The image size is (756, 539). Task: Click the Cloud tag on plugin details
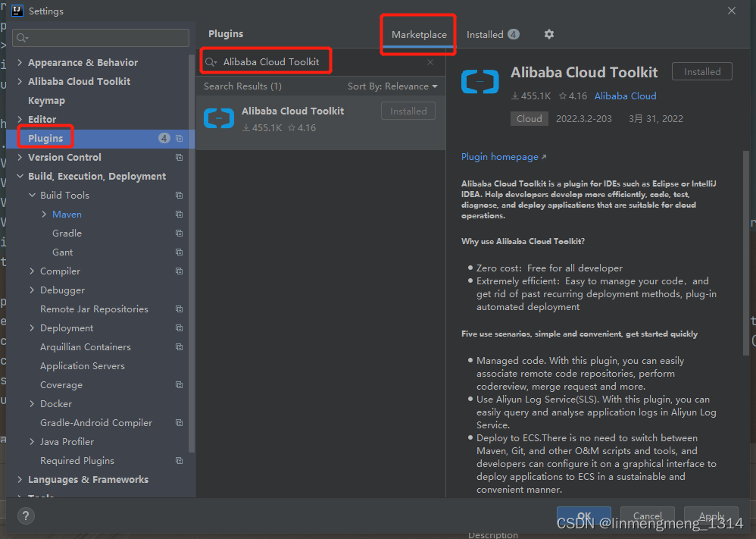tap(529, 119)
